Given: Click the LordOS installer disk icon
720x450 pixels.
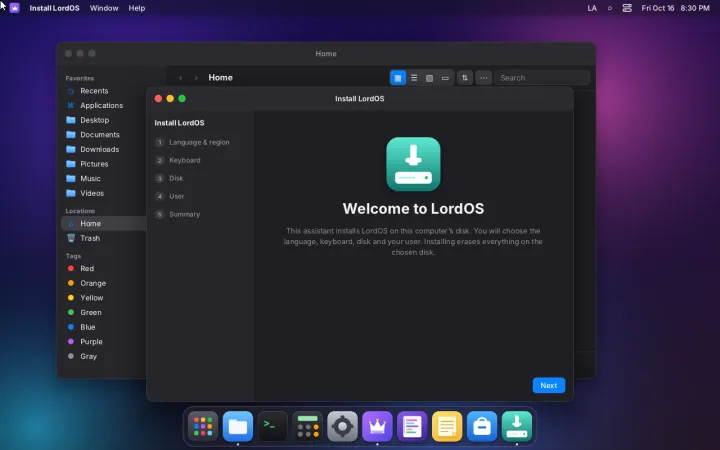Looking at the screenshot, I should 413,164.
